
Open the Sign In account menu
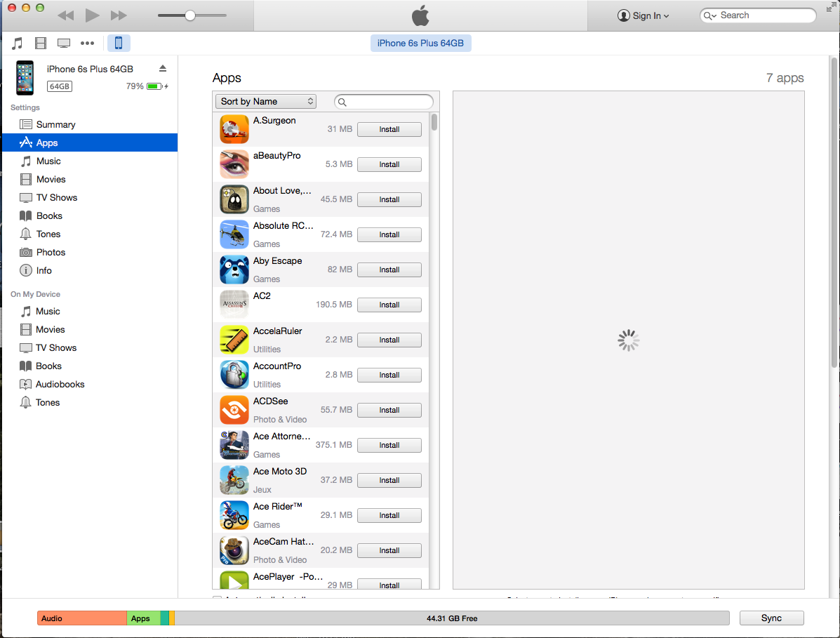click(643, 15)
